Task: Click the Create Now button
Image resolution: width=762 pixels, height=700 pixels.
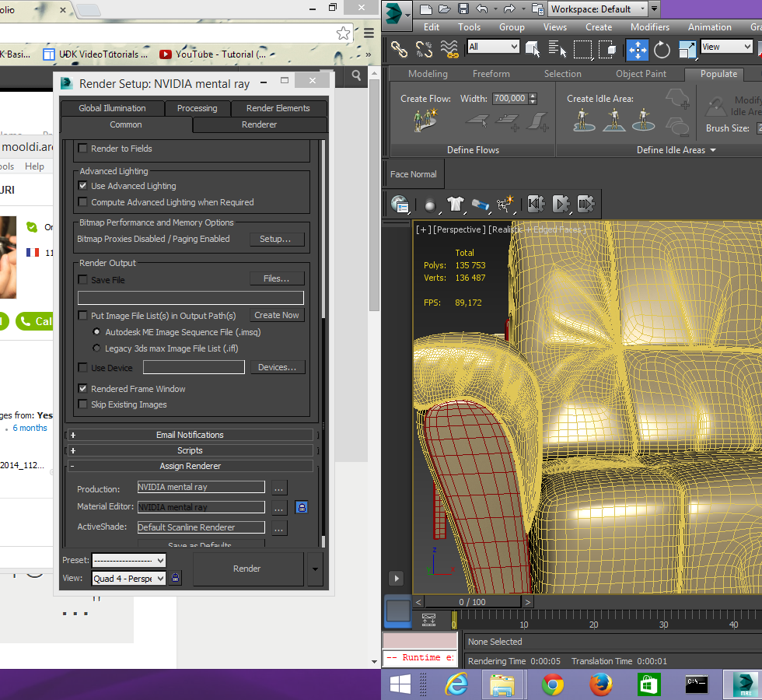Action: click(277, 315)
